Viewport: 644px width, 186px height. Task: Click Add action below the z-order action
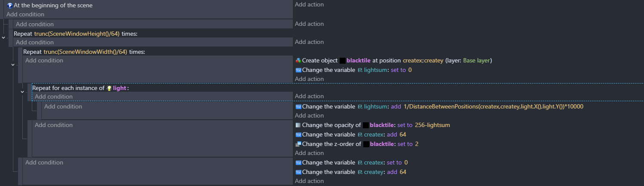pyautogui.click(x=309, y=153)
